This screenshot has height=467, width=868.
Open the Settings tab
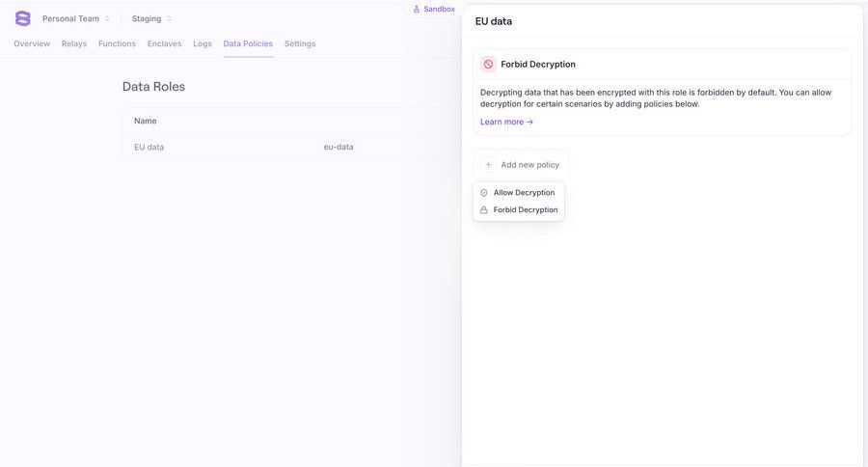pos(300,43)
